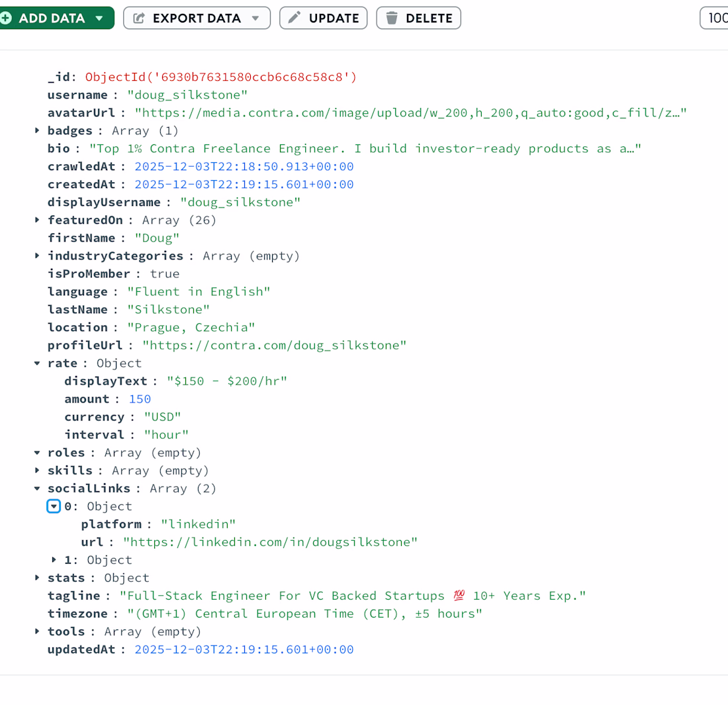Click the export icon on Export Data
Screen dimensions: 728x705
click(x=139, y=18)
